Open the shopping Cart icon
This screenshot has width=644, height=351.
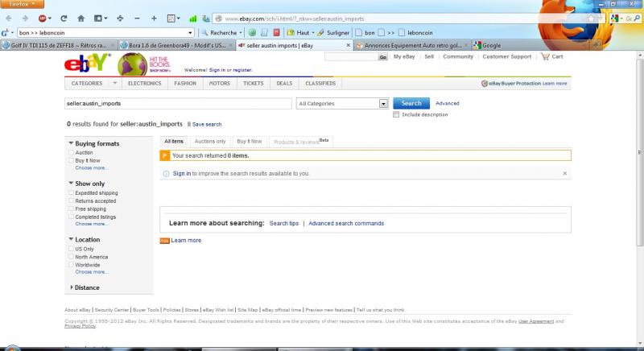click(x=545, y=56)
